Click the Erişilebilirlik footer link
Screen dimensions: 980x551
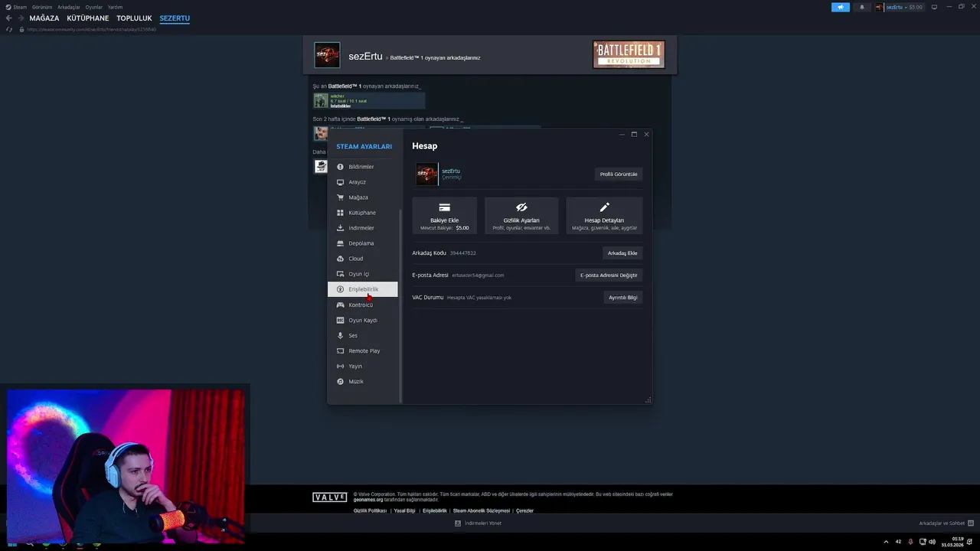click(x=435, y=510)
